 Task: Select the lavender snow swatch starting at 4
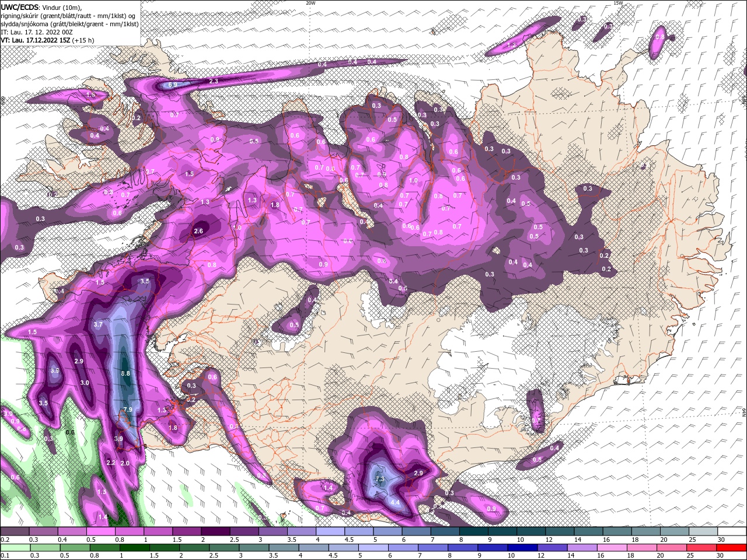(x=330, y=531)
